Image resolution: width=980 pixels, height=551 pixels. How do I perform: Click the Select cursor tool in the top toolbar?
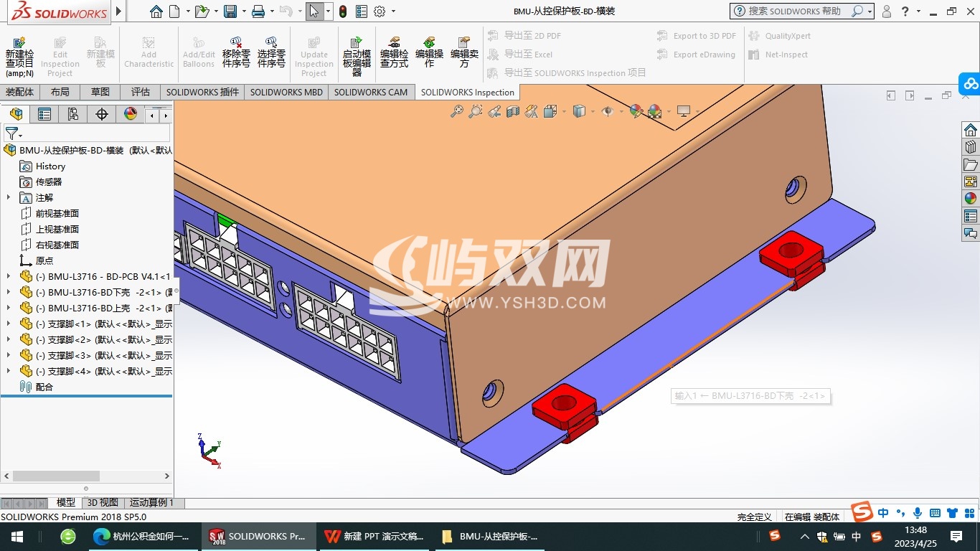pos(314,11)
